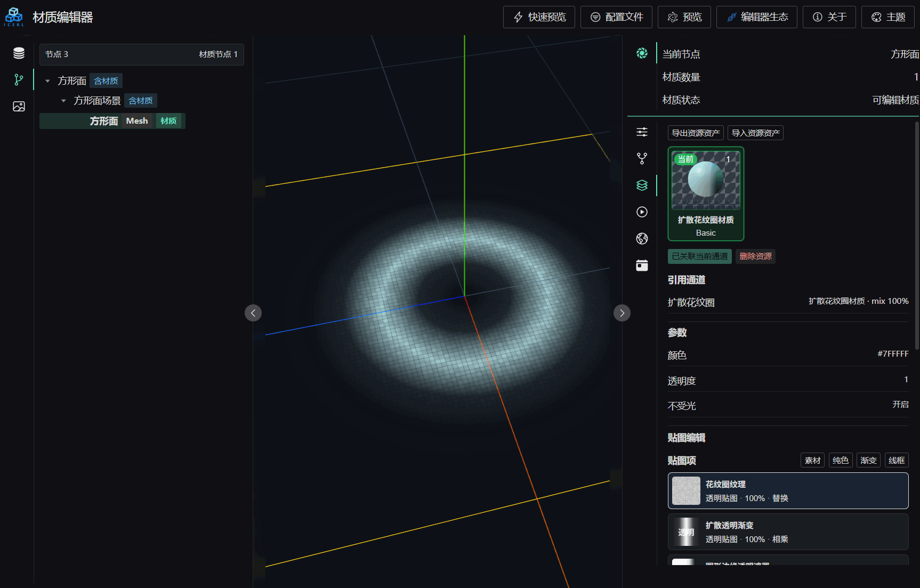The height and width of the screenshot is (588, 920).
Task: Click the right panel vertical scrollbar
Action: tap(917, 236)
